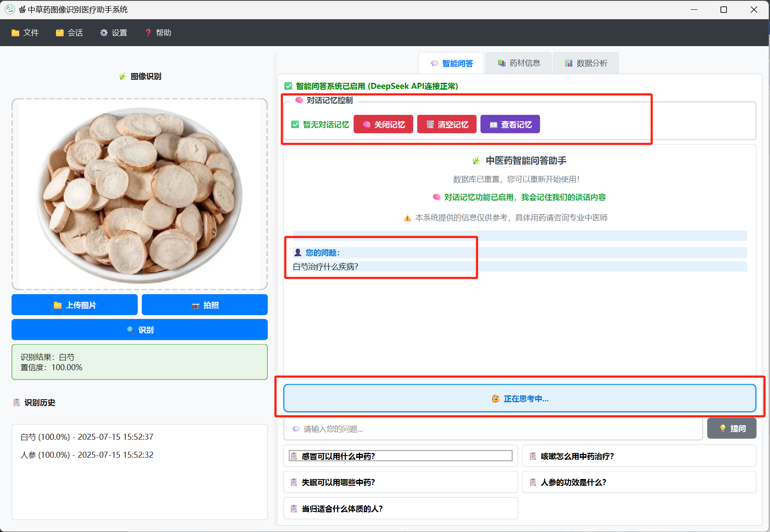Open the 帮助 menu
Viewport: 770px width, 532px height.
(x=158, y=33)
